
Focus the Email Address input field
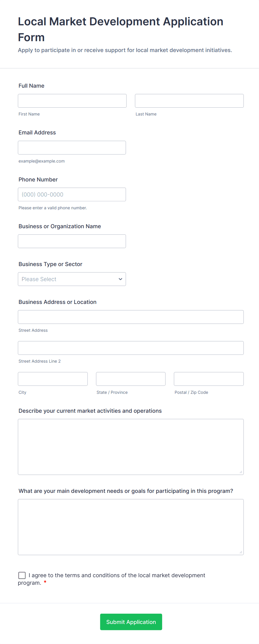pos(72,148)
